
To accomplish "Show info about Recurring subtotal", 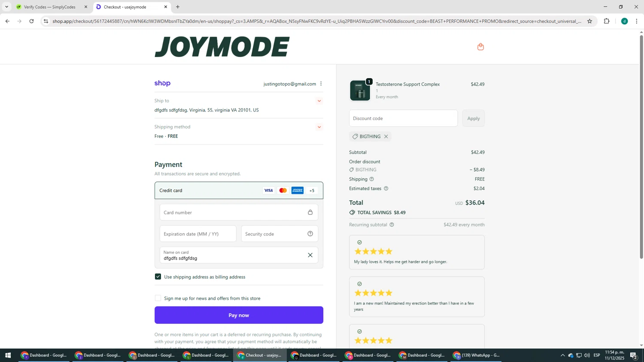I will (392, 225).
